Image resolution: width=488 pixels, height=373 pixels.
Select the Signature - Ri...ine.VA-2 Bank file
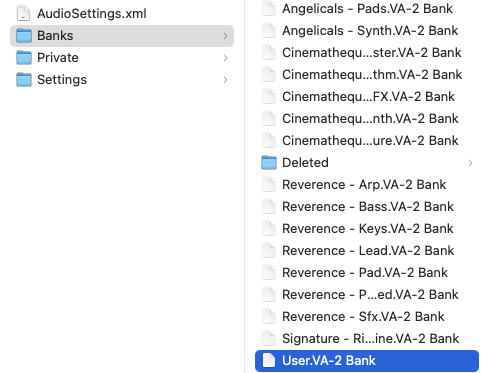tap(367, 338)
